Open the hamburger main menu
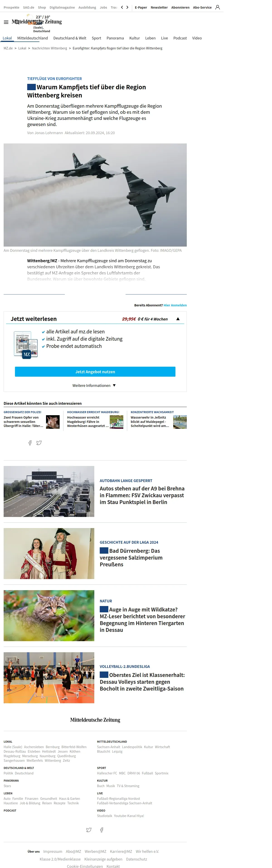 (6, 22)
